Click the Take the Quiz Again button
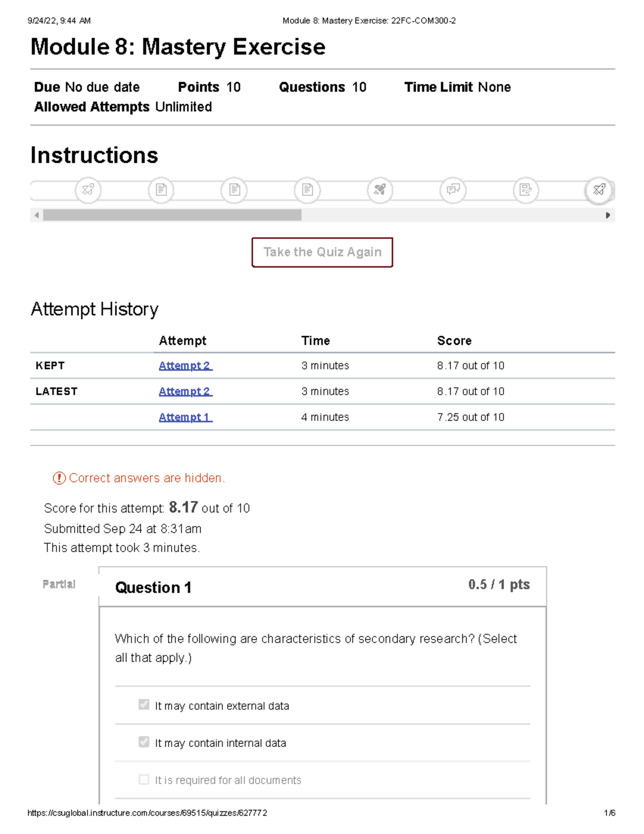 point(322,252)
